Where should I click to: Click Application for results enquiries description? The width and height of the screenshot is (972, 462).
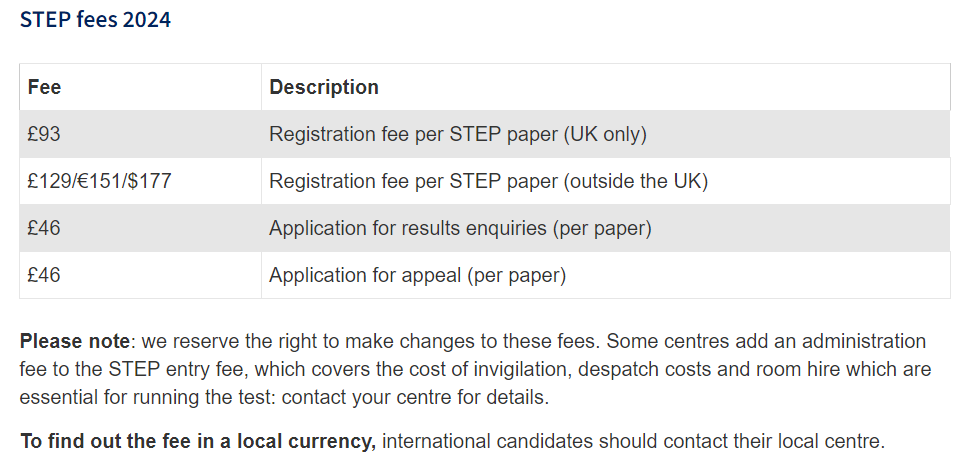(x=460, y=228)
